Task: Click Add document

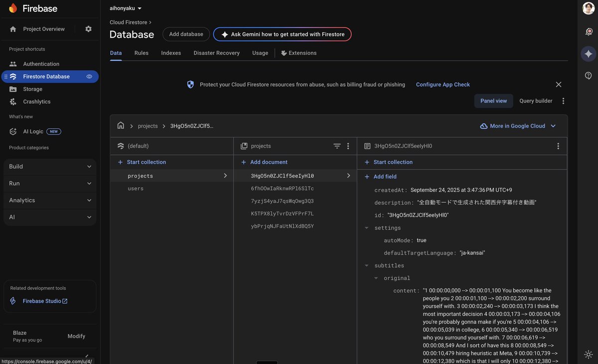Action: coord(264,162)
